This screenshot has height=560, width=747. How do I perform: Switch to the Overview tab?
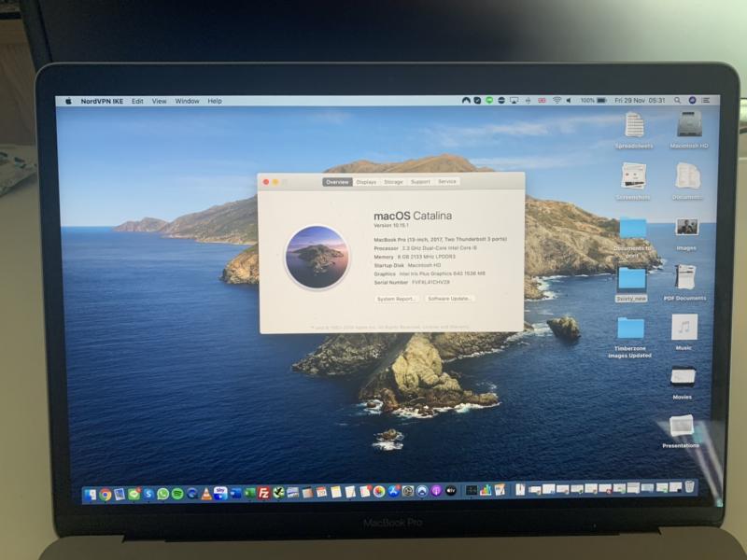(x=337, y=182)
